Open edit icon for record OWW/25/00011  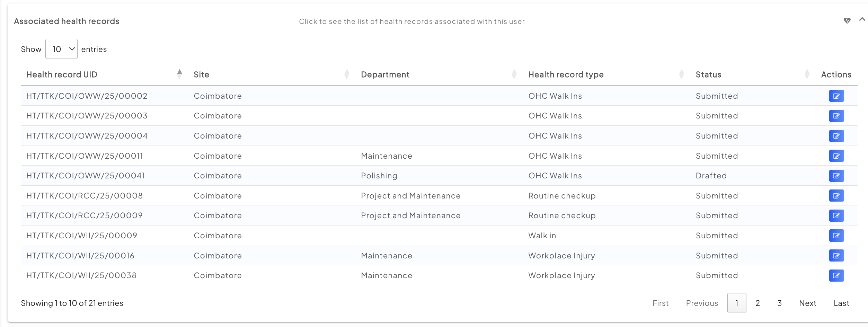point(836,156)
